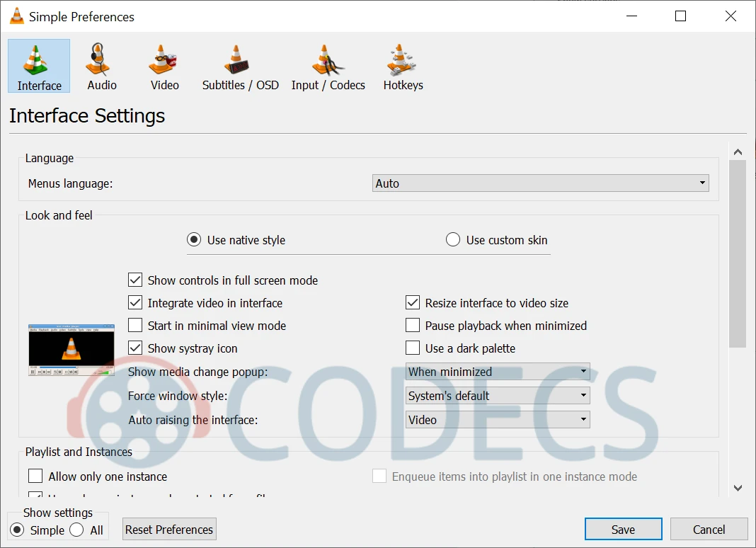Open the Force window style dropdown
The height and width of the screenshot is (548, 756).
click(x=498, y=396)
